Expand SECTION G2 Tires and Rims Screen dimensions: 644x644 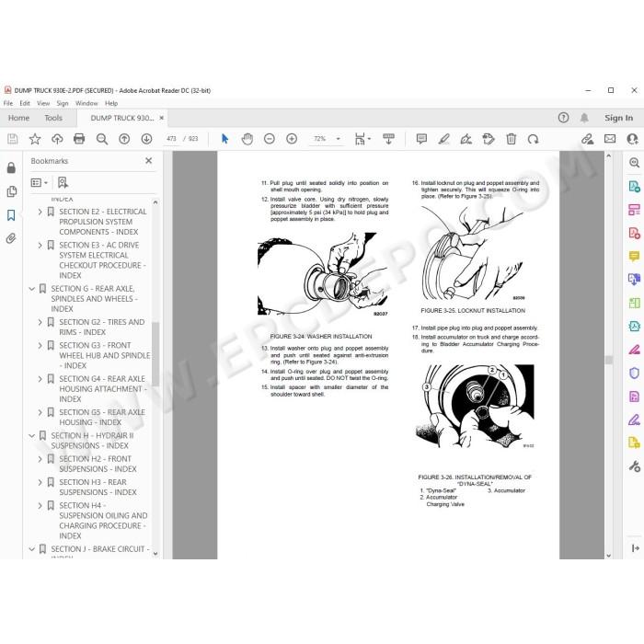click(40, 322)
